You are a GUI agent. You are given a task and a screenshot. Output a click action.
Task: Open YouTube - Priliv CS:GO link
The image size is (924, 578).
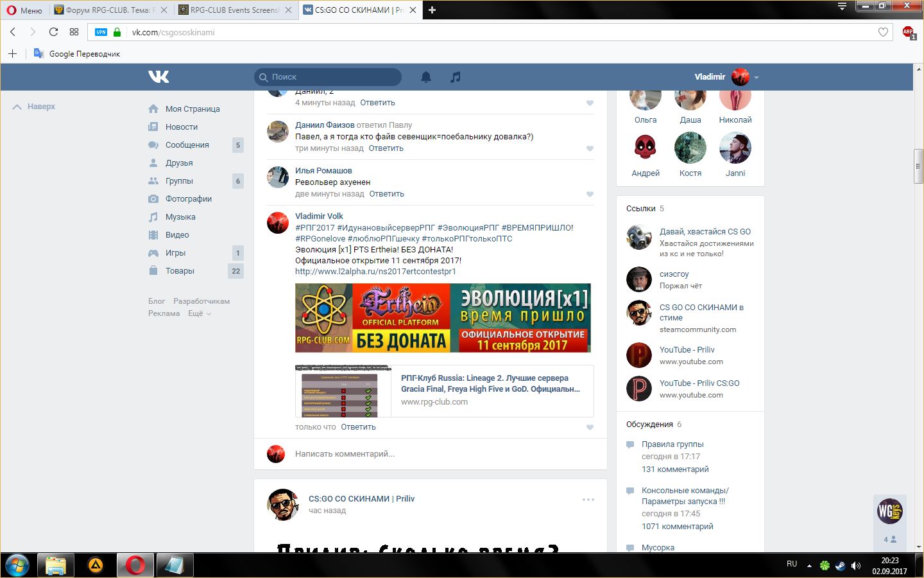pos(699,383)
